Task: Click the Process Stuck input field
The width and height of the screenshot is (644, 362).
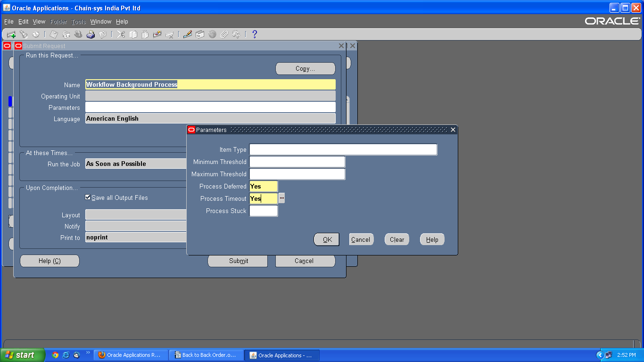Action: tap(264, 211)
